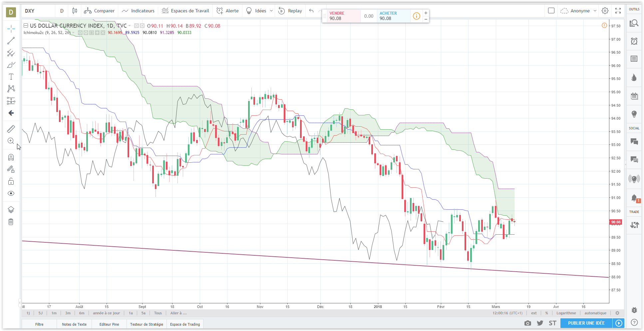Open the pitchfork drawing tools
This screenshot has width=644, height=331.
pyautogui.click(x=11, y=53)
